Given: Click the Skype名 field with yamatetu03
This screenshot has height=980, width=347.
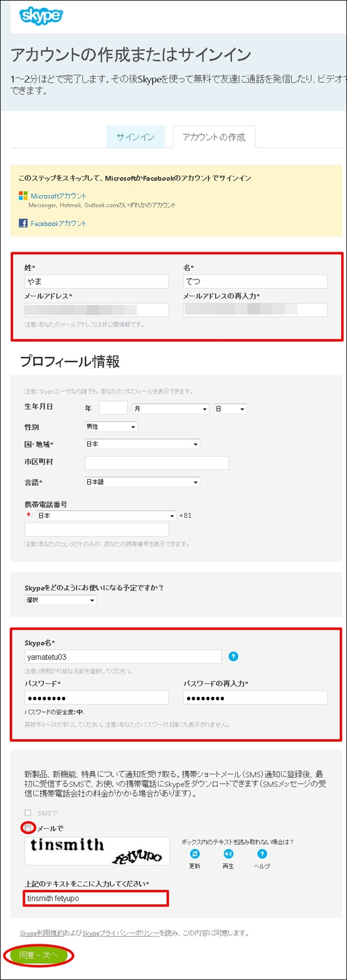Looking at the screenshot, I should (x=123, y=657).
